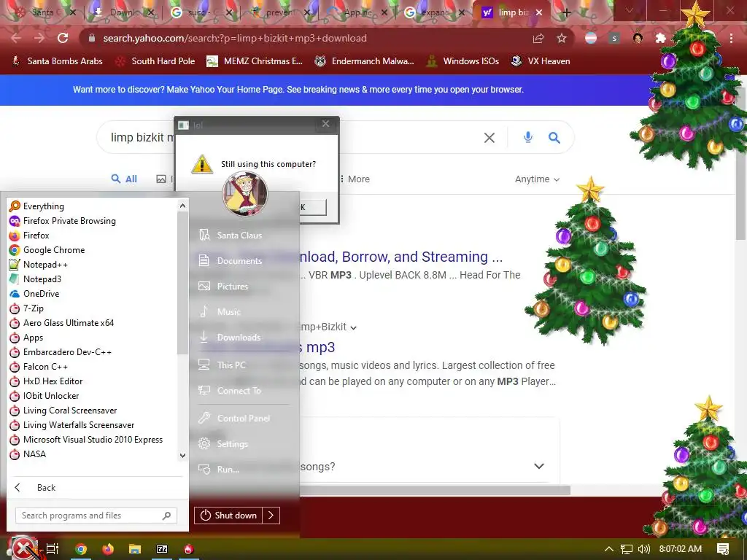Click the volume icon in system tray
The width and height of the screenshot is (747, 560).
coord(643,549)
